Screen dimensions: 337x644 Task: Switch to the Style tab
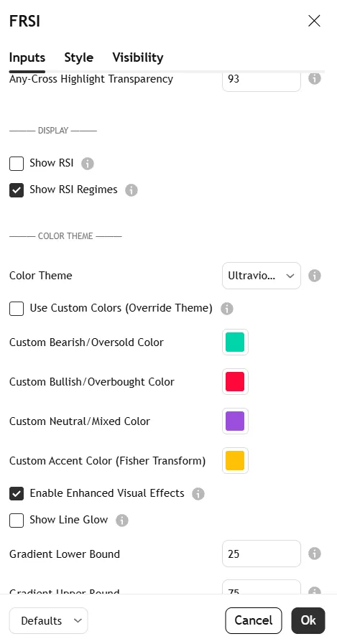(x=79, y=57)
